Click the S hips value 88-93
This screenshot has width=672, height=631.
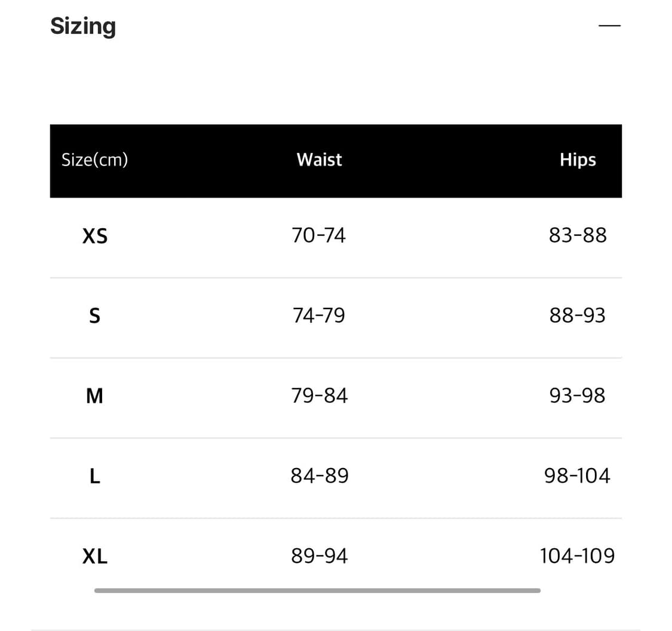click(x=578, y=315)
